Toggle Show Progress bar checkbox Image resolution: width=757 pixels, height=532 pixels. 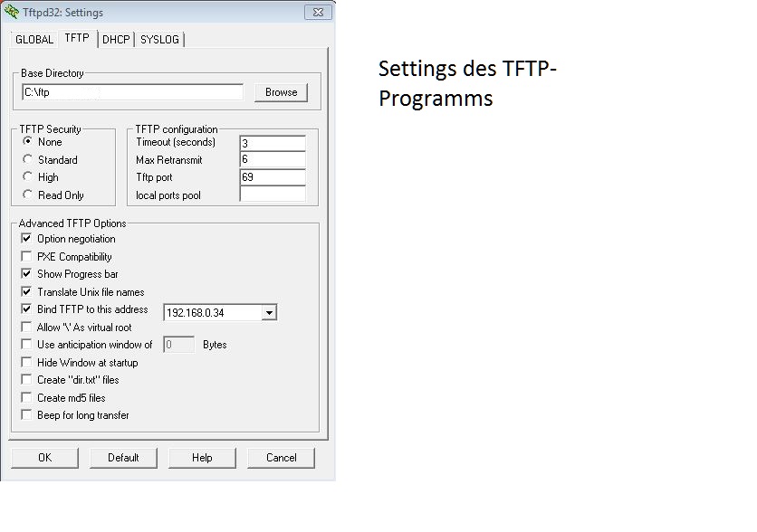coord(26,273)
